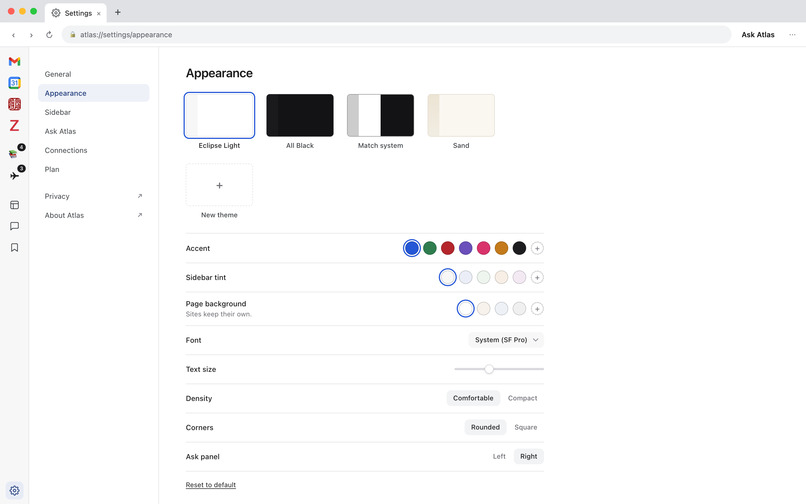Choose Rounded corners
The width and height of the screenshot is (806, 504).
coord(485,427)
